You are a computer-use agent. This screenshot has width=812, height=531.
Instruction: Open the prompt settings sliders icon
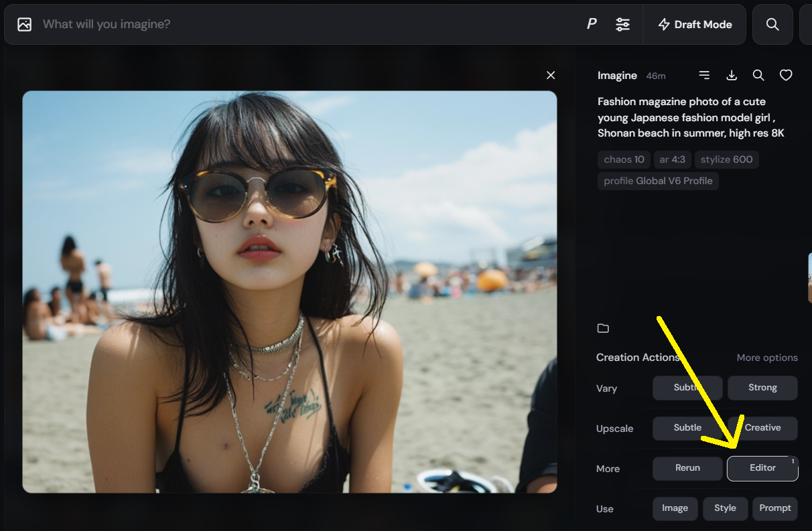point(623,24)
